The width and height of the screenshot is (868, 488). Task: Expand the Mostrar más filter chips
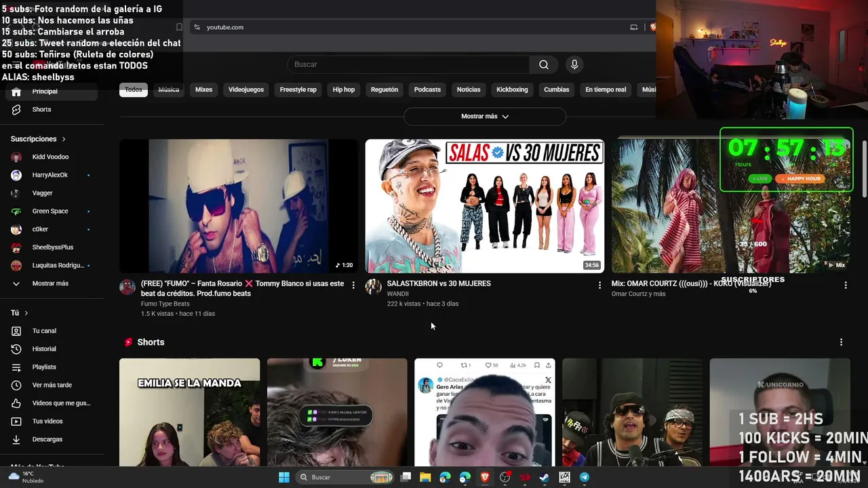[x=485, y=117]
